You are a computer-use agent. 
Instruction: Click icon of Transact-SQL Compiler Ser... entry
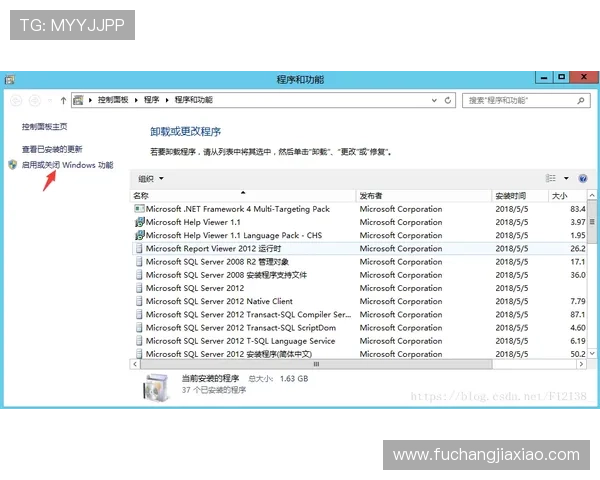pos(139,314)
